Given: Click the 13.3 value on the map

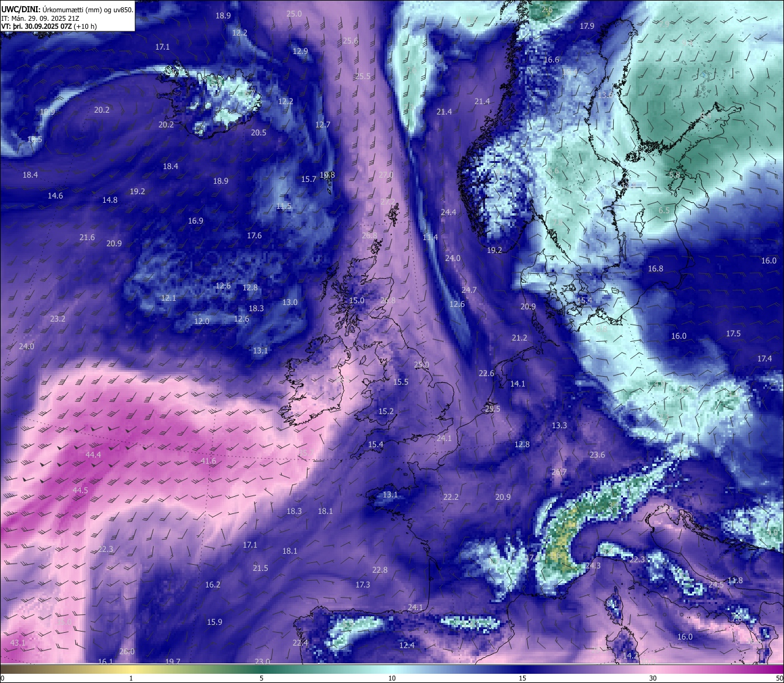Looking at the screenshot, I should coord(559,425).
